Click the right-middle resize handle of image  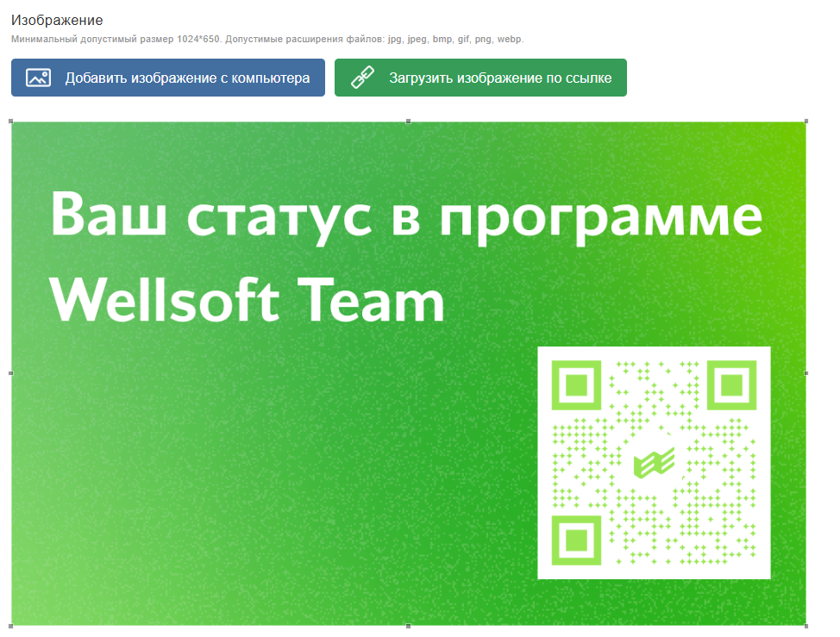(806, 373)
